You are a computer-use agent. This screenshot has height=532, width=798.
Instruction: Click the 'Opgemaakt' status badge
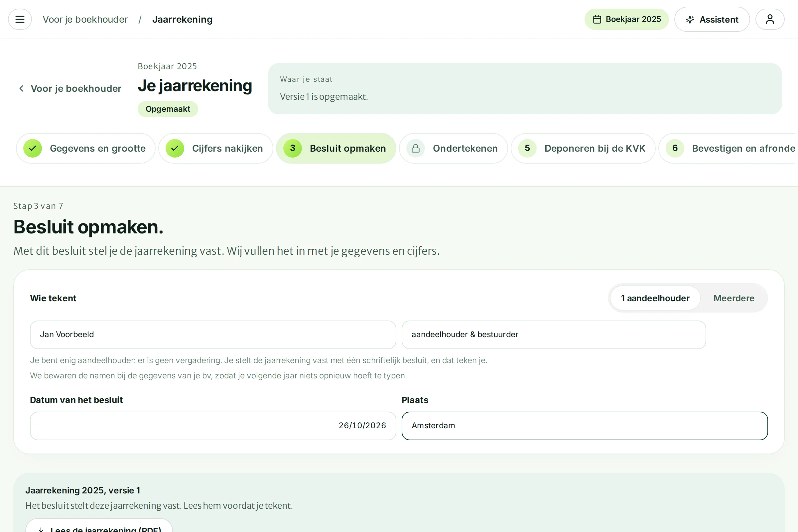coord(168,109)
